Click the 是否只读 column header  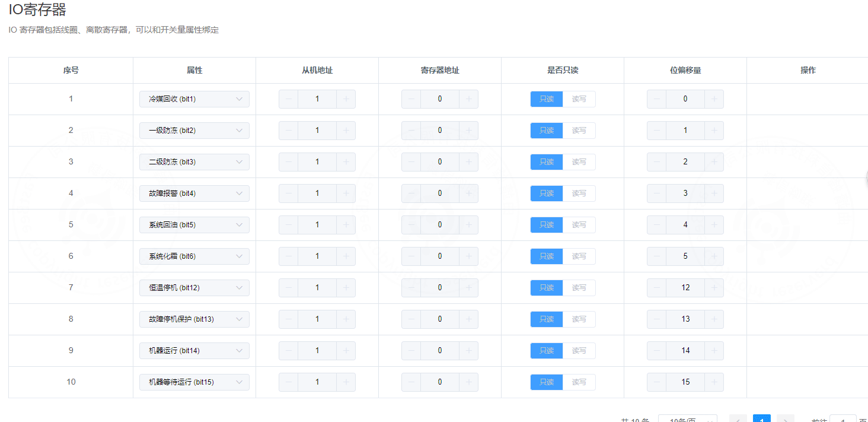coord(563,70)
